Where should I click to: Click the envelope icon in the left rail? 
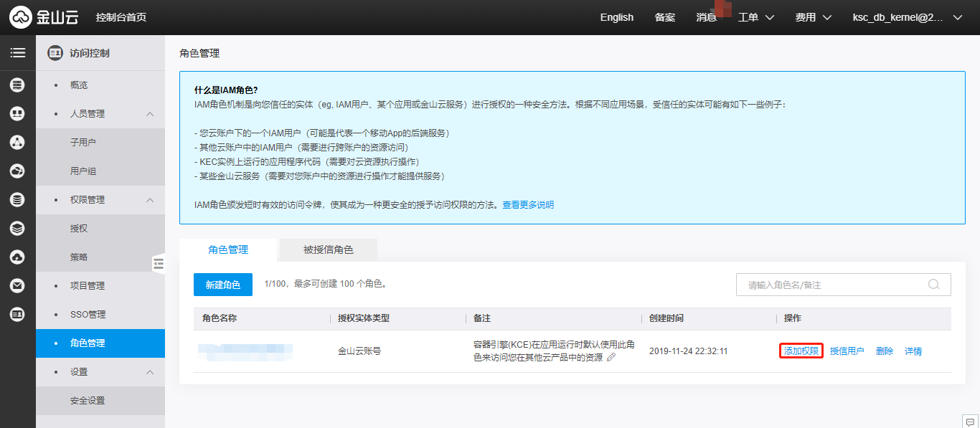pyautogui.click(x=17, y=285)
